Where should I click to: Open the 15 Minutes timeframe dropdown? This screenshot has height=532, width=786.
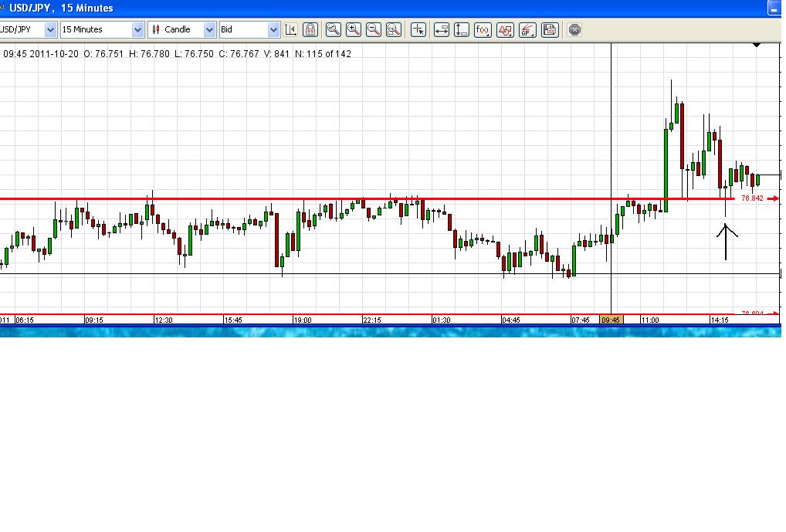point(138,29)
